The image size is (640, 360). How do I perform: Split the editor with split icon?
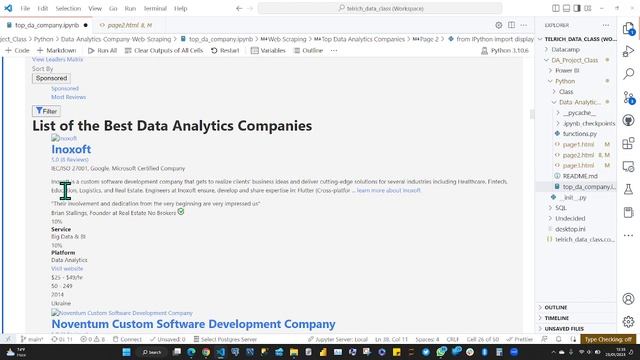coord(511,25)
